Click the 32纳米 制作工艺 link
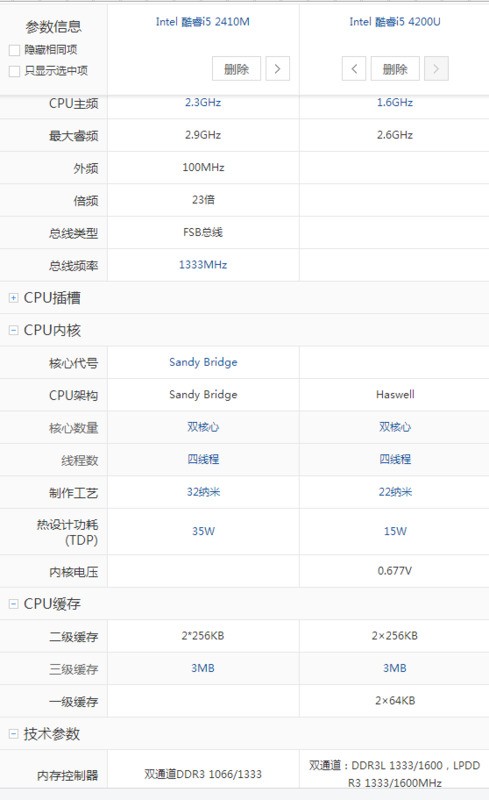 [x=203, y=492]
